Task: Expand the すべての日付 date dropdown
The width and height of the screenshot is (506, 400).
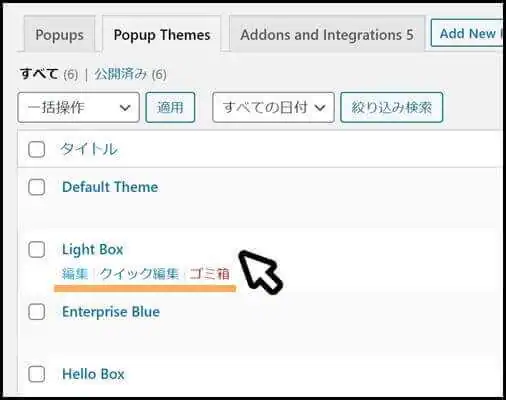Action: (273, 107)
